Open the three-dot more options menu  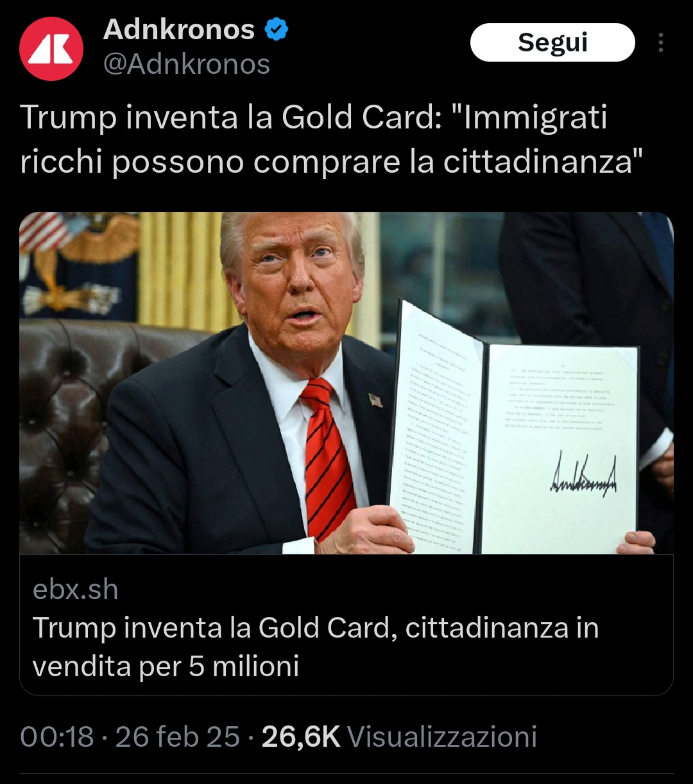(660, 42)
